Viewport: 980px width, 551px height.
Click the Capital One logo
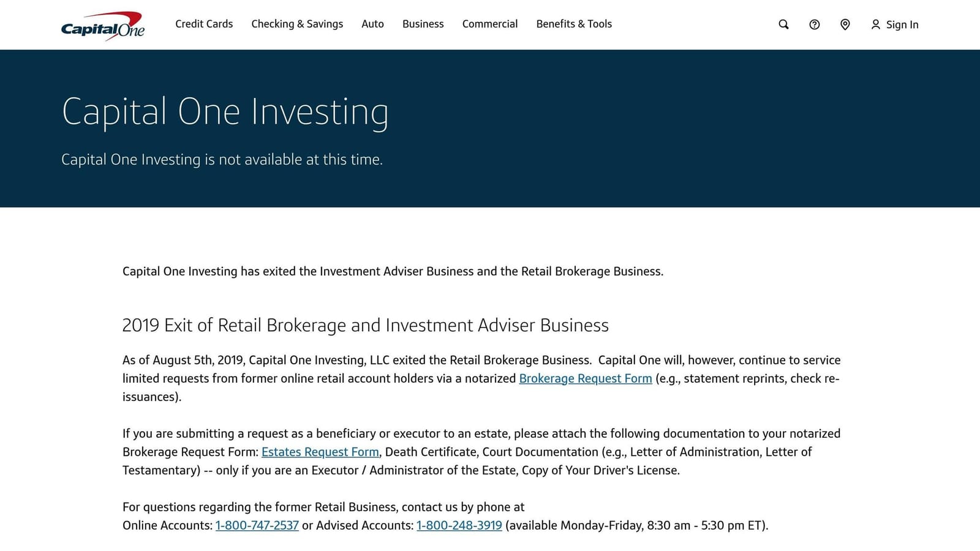(103, 26)
